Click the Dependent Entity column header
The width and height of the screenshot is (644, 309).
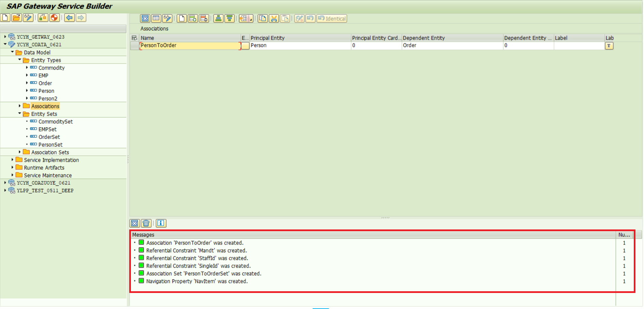[x=452, y=38]
